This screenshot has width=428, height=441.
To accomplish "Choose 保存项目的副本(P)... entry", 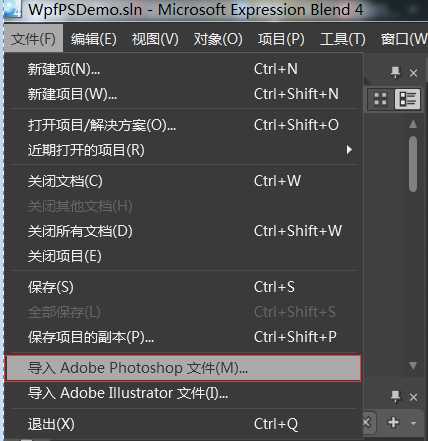I will point(183,337).
